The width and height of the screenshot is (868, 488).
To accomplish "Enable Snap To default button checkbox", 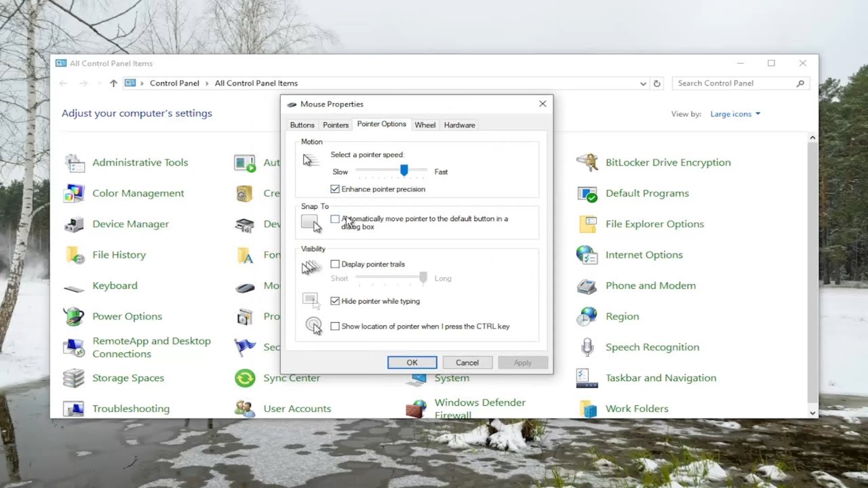I will (335, 219).
